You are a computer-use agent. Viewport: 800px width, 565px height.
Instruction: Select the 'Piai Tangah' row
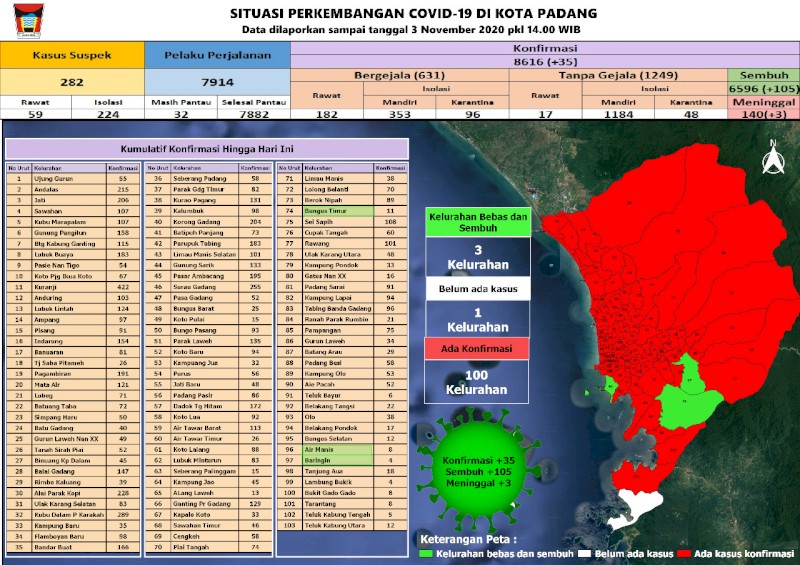click(x=209, y=547)
